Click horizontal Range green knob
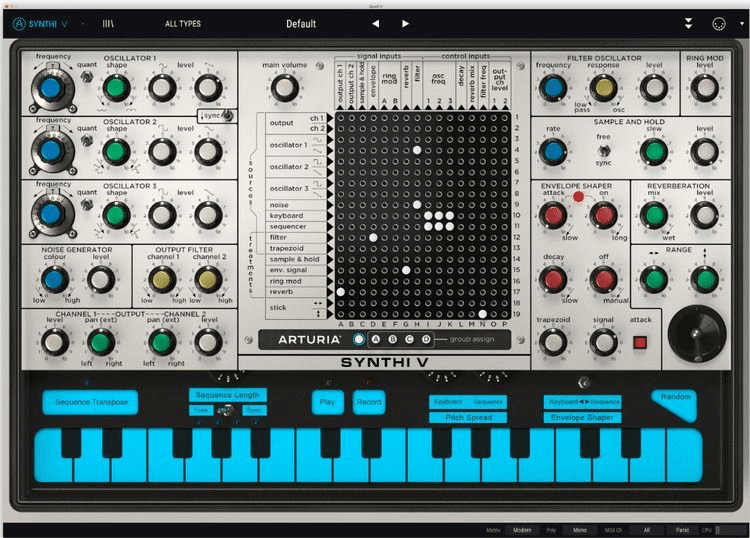The width and height of the screenshot is (750, 538). (654, 280)
